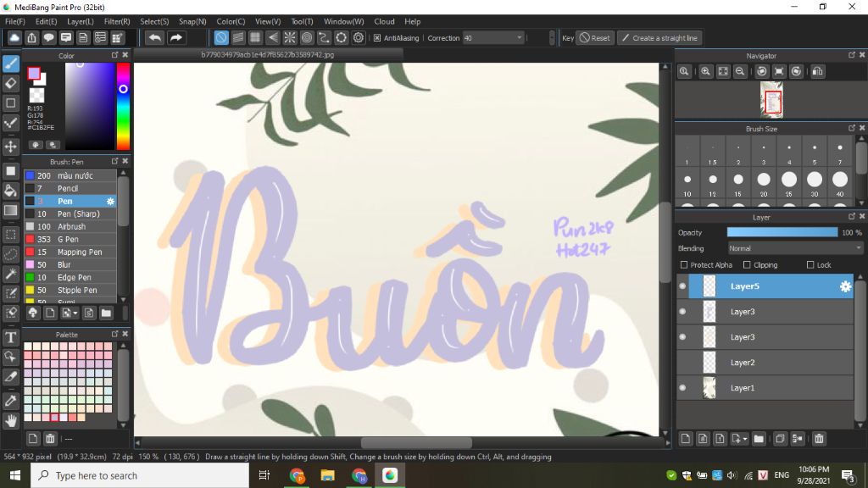Enable the Clipping checkbox
The image size is (868, 488).
pyautogui.click(x=747, y=265)
